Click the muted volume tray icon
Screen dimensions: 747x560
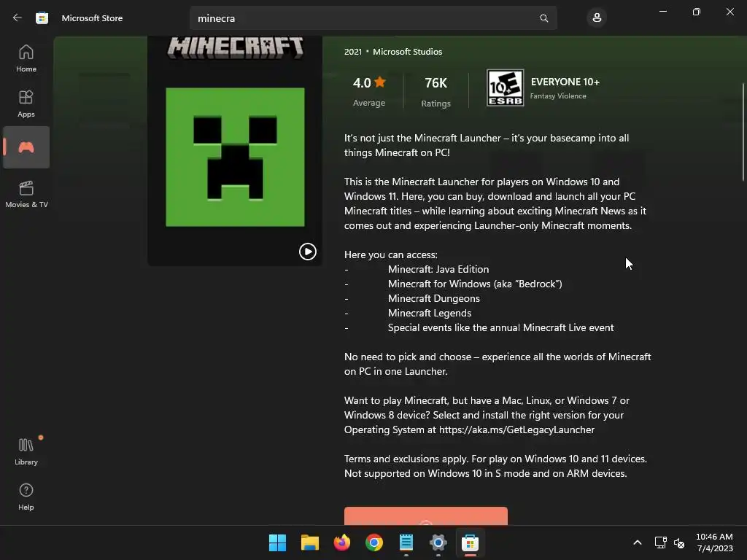point(679,542)
